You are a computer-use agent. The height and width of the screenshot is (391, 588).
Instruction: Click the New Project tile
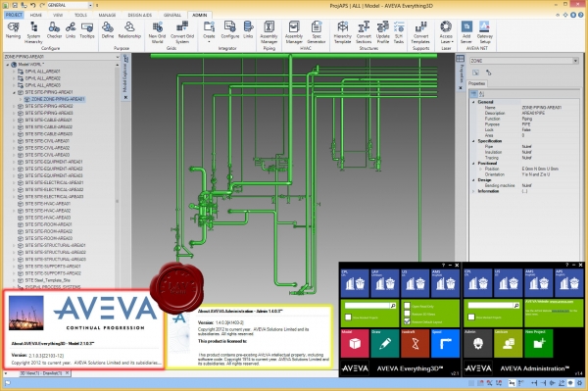[x=538, y=343]
